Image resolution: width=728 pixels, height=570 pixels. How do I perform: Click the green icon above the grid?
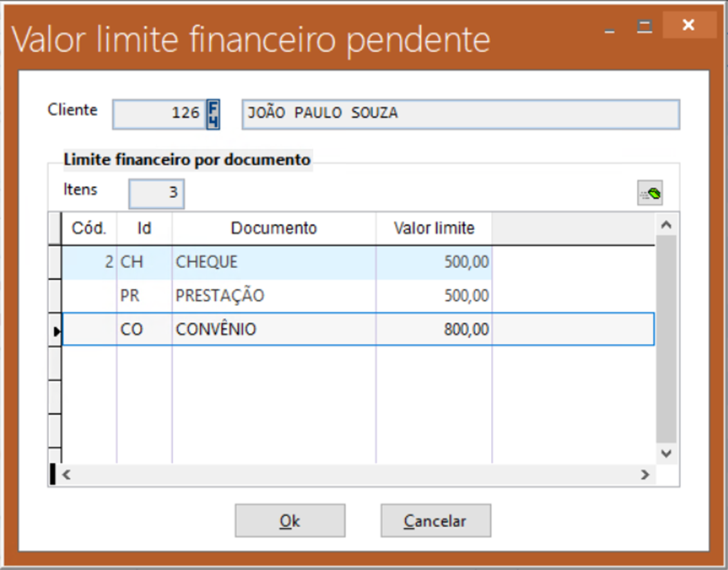pyautogui.click(x=649, y=194)
